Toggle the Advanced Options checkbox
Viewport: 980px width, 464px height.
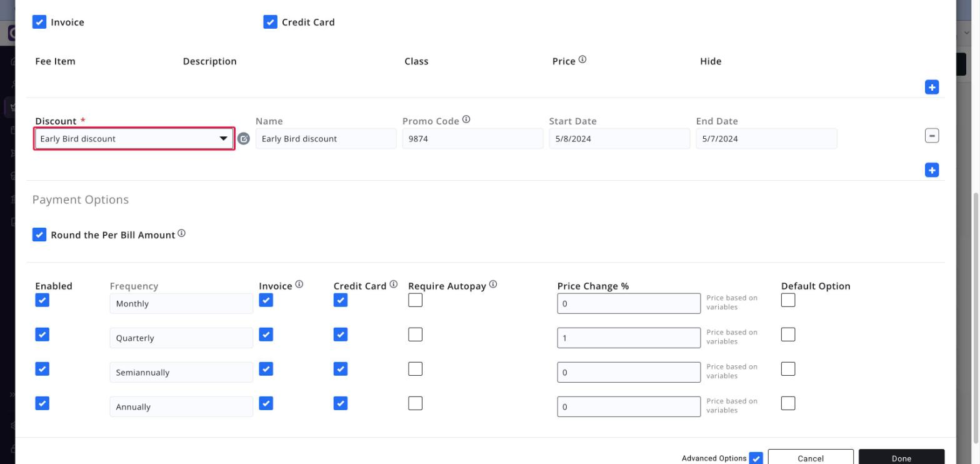click(756, 458)
